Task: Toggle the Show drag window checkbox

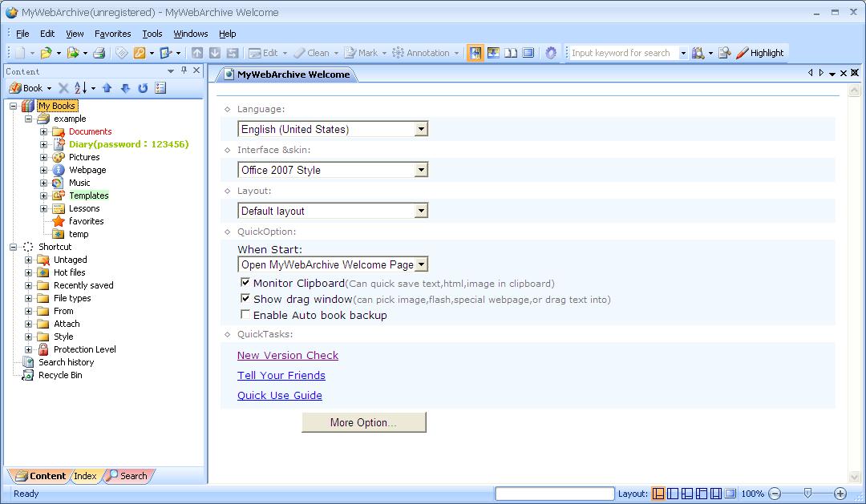Action: coord(245,299)
